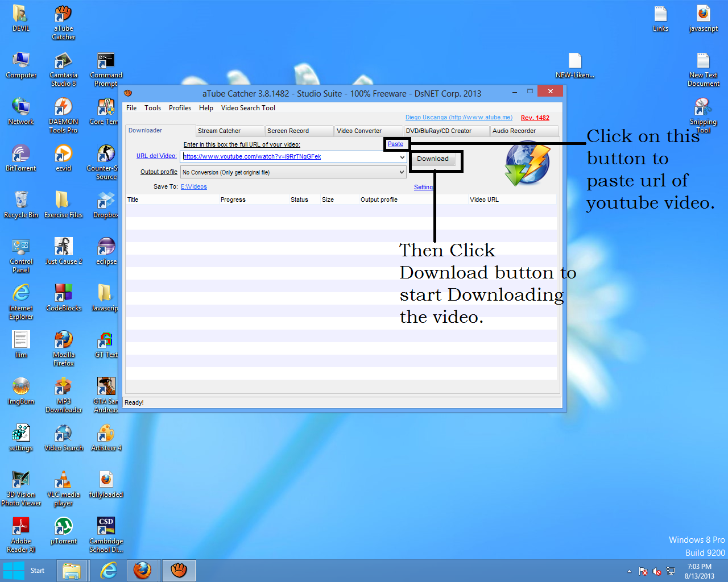Viewport: 728px width, 582px height.
Task: Open the Snipping Tool desktop shortcut
Action: [x=703, y=116]
